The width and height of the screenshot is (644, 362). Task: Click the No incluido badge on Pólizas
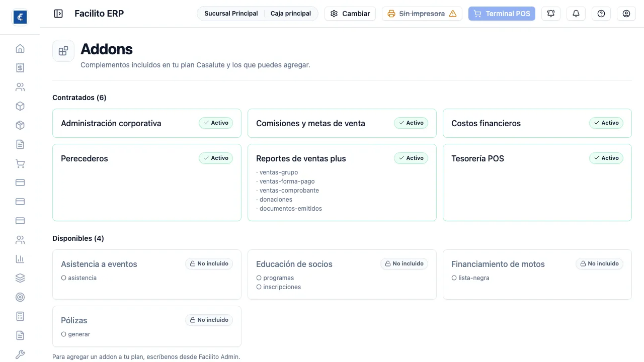[x=209, y=320]
